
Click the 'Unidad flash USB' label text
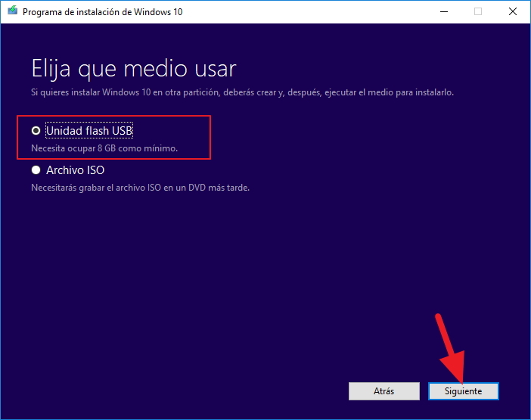89,131
